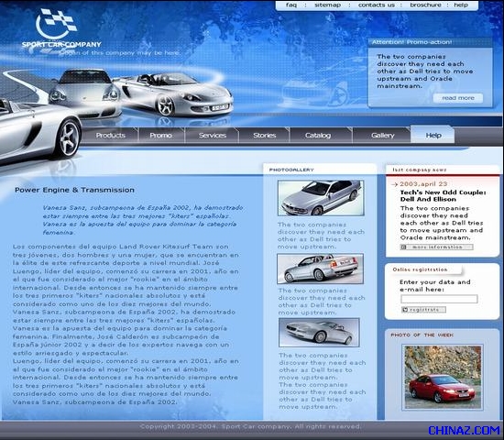The image size is (504, 440).
Task: Open the third photogallery roadster thumbnail
Action: pyautogui.click(x=319, y=332)
